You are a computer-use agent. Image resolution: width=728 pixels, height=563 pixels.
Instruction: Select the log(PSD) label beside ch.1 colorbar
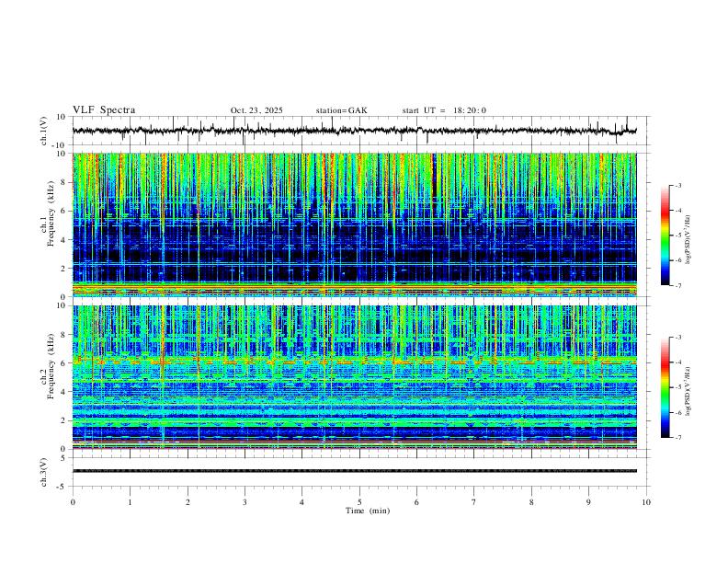(688, 240)
